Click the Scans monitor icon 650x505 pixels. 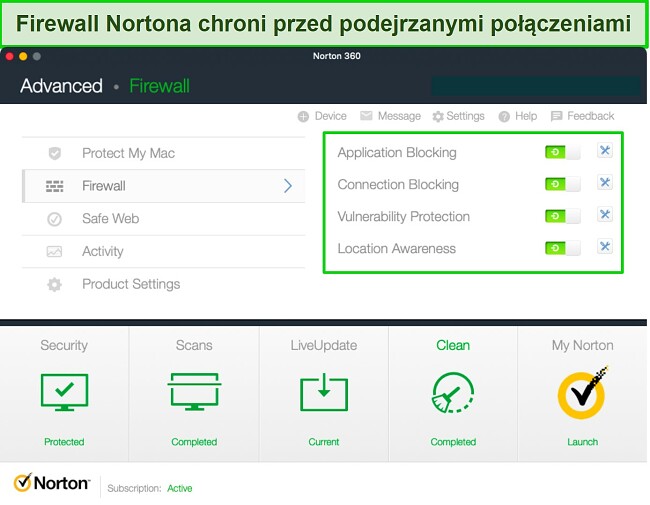(x=194, y=392)
